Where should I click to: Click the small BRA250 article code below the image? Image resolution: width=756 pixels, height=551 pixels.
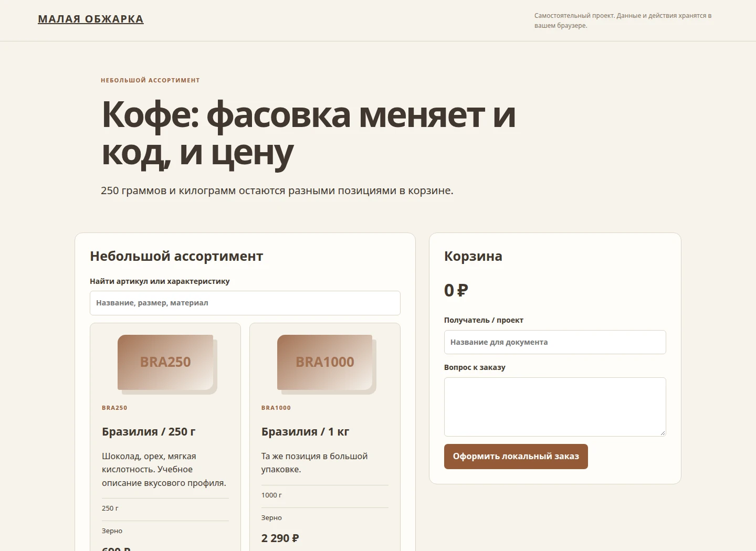point(114,408)
